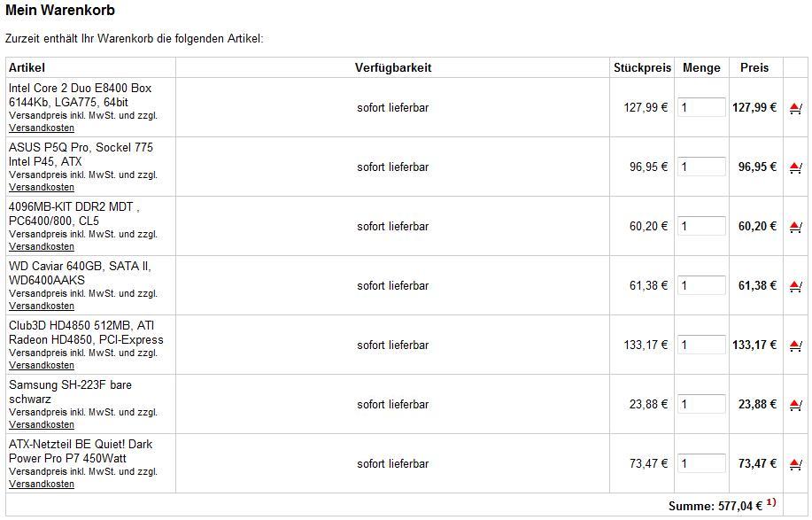Edit quantity field for ASUS P5Q Pro
This screenshot has height=520, width=812.
click(701, 167)
